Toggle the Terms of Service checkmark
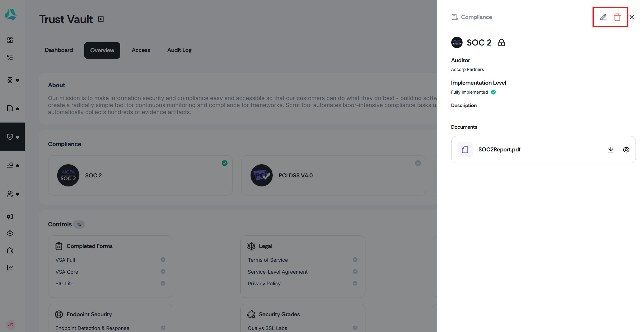Viewport: 644px width, 332px height. (355, 260)
